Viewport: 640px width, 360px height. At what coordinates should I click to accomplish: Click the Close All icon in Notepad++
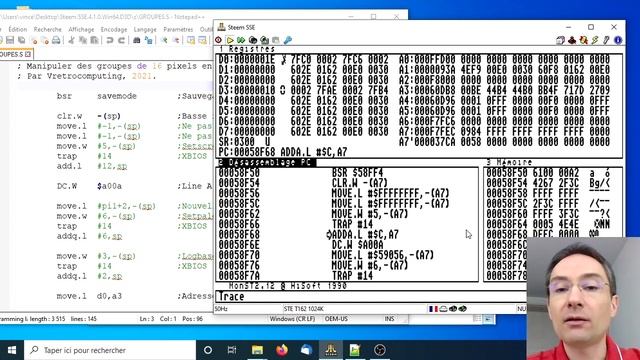45,40
